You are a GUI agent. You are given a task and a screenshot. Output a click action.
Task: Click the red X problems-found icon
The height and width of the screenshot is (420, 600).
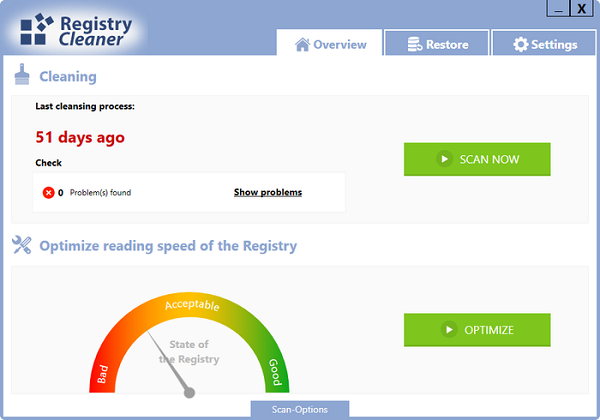[48, 192]
